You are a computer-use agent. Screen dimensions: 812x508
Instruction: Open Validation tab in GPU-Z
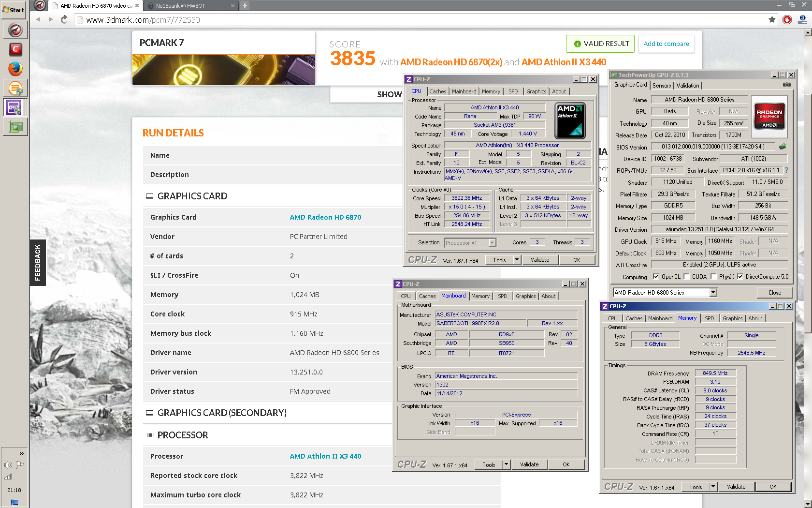click(x=688, y=86)
